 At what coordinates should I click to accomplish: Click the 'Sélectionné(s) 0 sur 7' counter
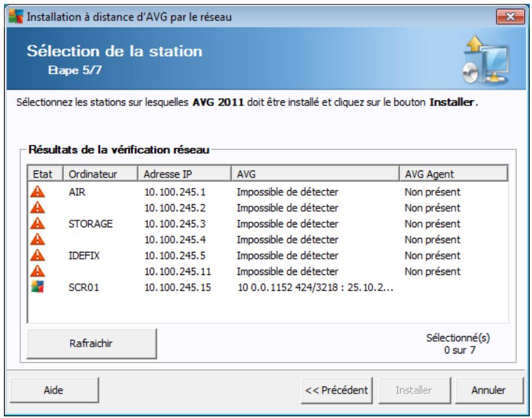point(458,344)
